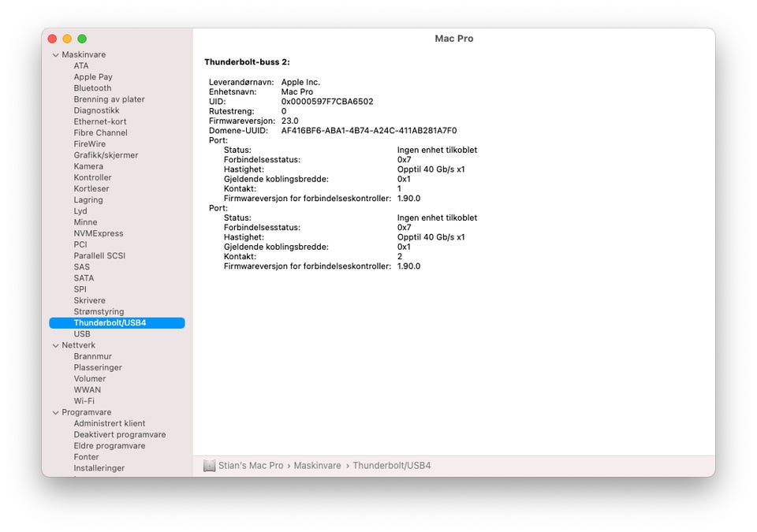
Task: Open Diagnostikk in the sidebar
Action: [96, 110]
